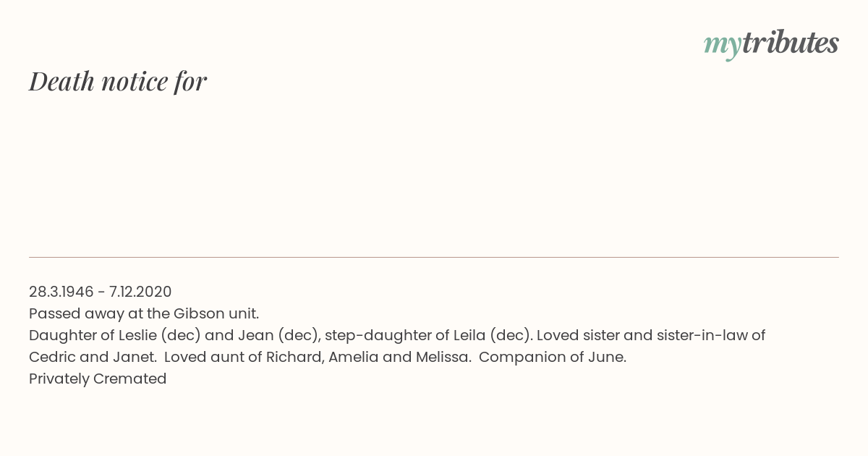Screen dimensions: 868x456
Task: Click the names "Cedric and Janet"
Action: [x=92, y=357]
